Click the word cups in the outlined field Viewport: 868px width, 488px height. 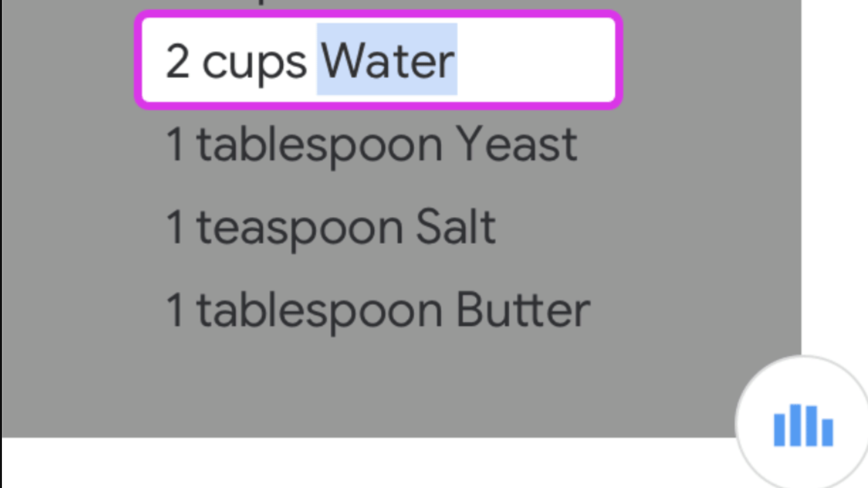coord(254,62)
